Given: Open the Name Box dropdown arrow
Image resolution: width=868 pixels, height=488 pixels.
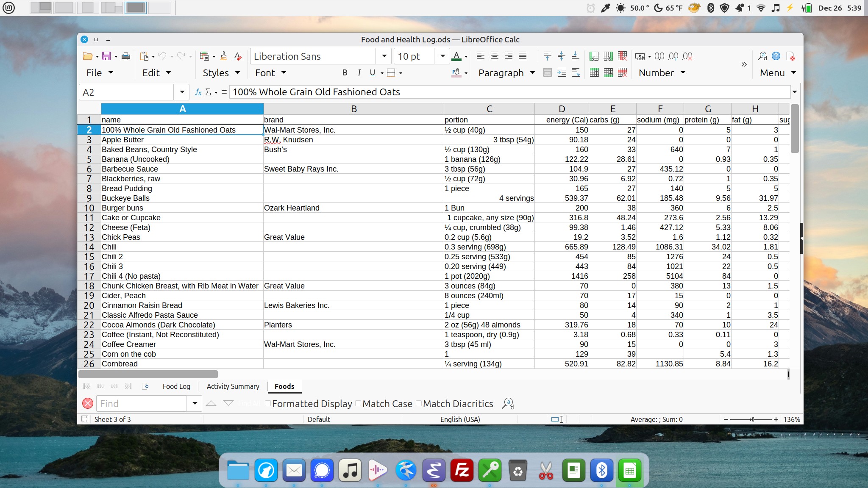Looking at the screenshot, I should tap(182, 92).
